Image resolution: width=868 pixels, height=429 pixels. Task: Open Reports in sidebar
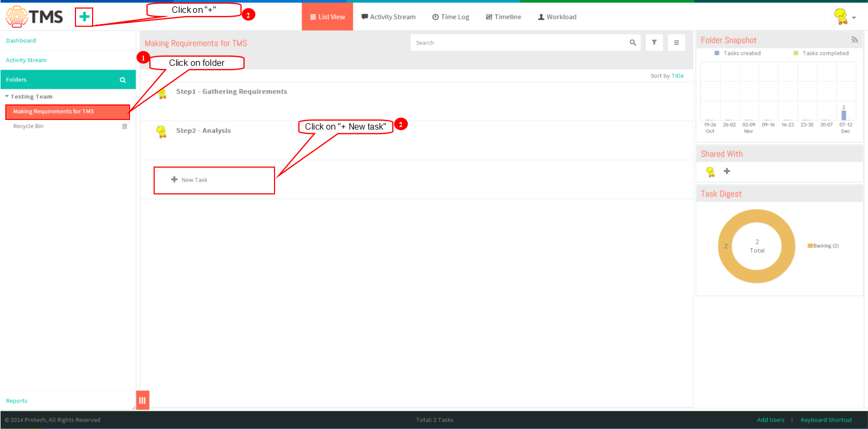17,401
